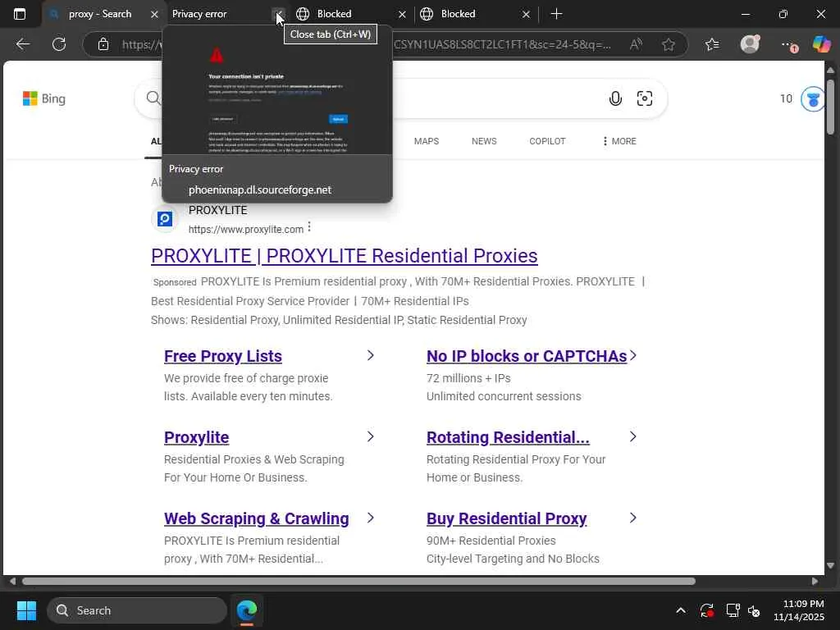The image size is (840, 630).
Task: Start voice search with microphone
Action: [615, 98]
